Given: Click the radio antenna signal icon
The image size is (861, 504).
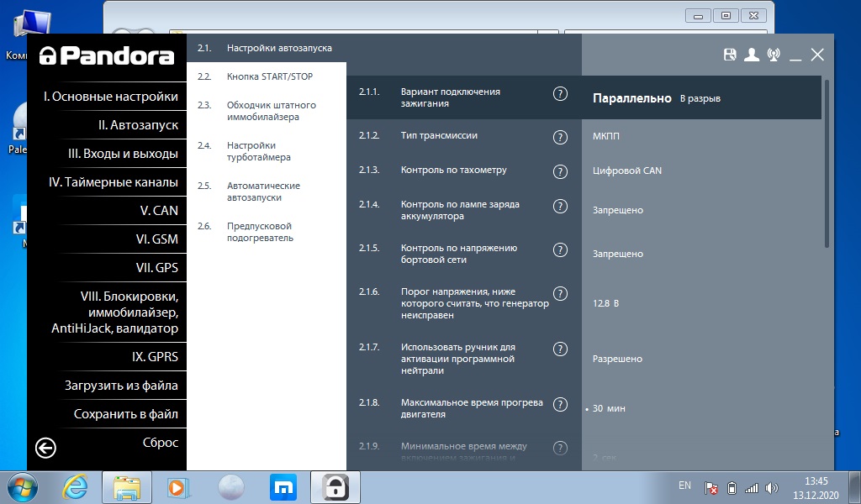Looking at the screenshot, I should click(x=774, y=55).
